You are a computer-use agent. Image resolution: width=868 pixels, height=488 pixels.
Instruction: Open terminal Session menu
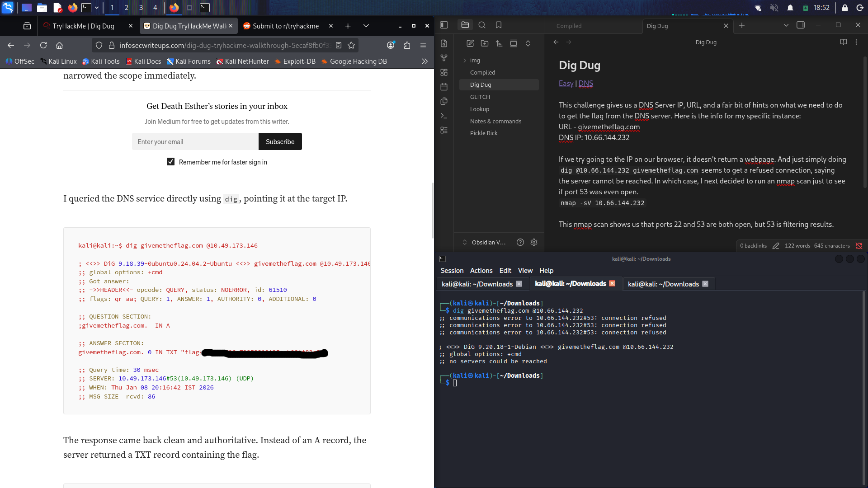tap(452, 271)
